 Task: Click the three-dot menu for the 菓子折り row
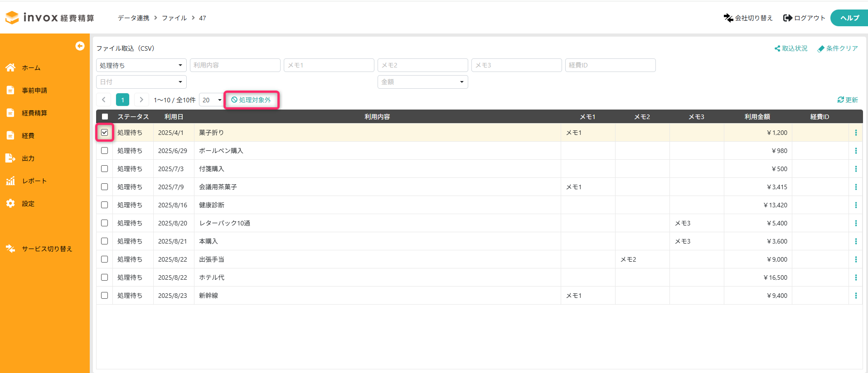pos(855,133)
